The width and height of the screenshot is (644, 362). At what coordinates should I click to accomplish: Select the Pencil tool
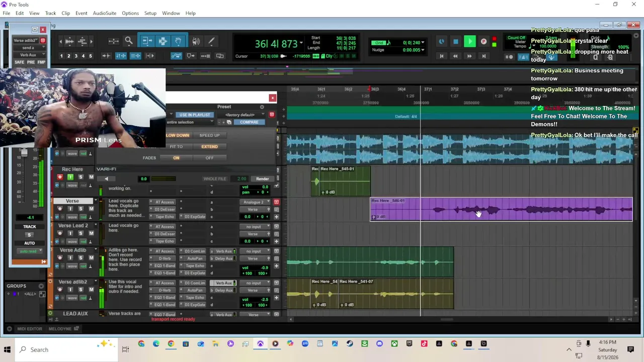(x=211, y=41)
